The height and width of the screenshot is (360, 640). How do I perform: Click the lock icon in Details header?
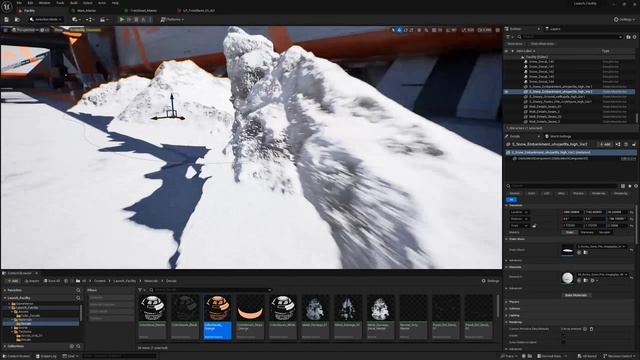point(634,144)
